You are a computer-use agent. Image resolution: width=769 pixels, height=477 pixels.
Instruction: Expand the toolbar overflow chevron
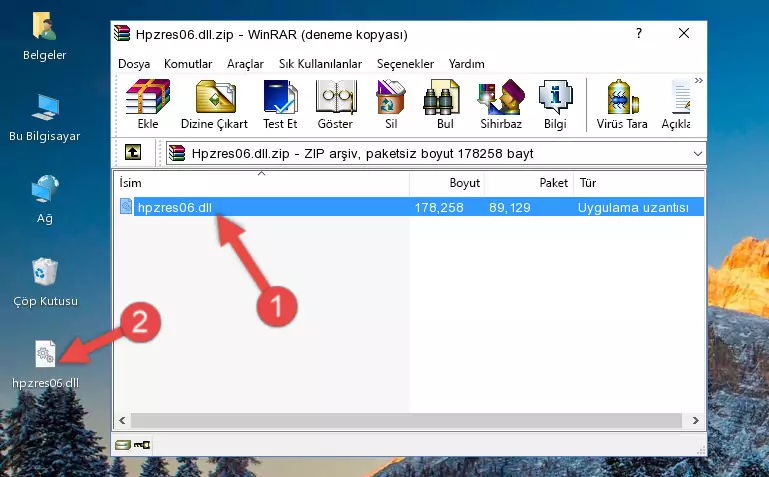[699, 81]
